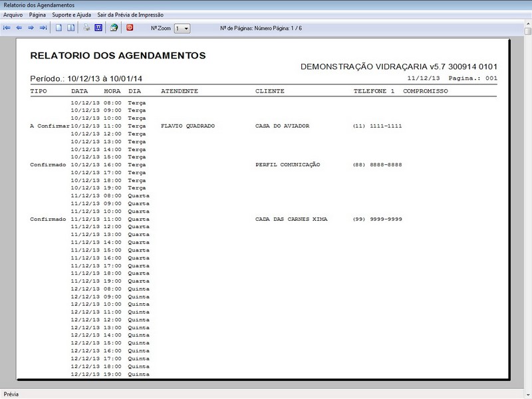Print the report with printer icon
This screenshot has width=532, height=399.
tap(86, 28)
